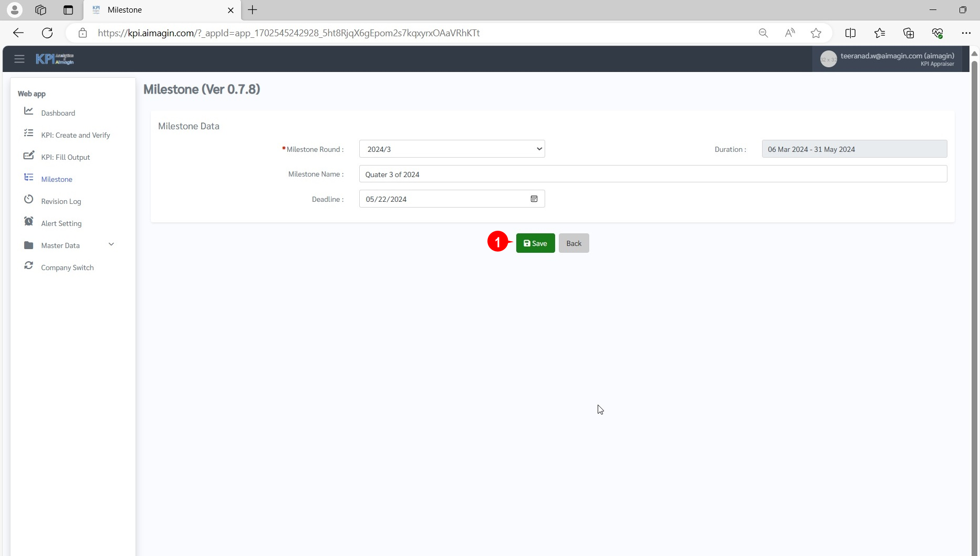Click the Milestone Name text field
Viewport: 980px width, 556px height.
652,174
